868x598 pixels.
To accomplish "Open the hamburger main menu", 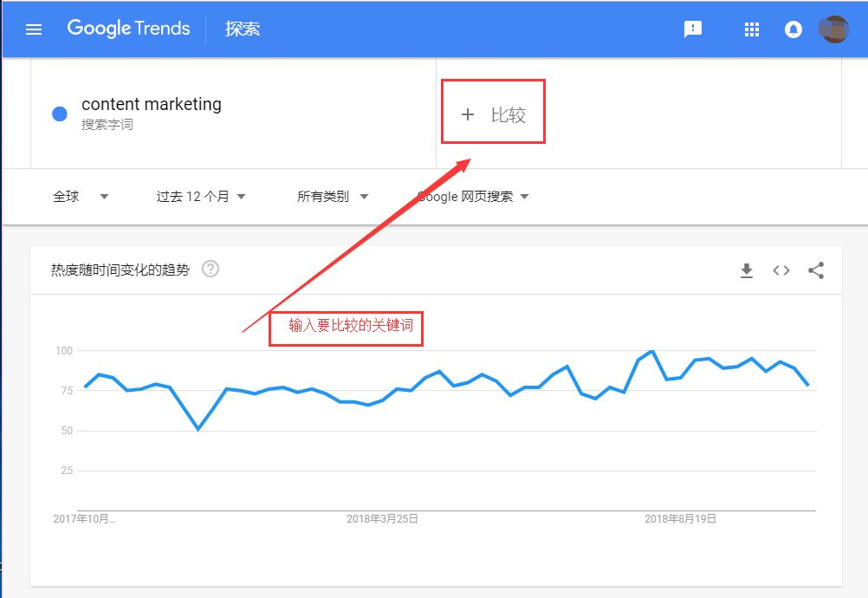I will [34, 29].
